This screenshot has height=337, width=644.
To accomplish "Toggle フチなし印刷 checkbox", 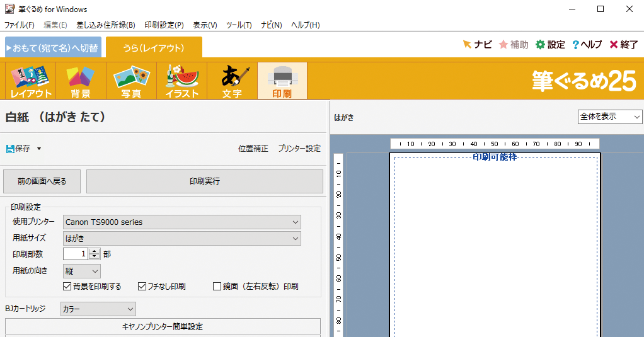I will click(142, 287).
